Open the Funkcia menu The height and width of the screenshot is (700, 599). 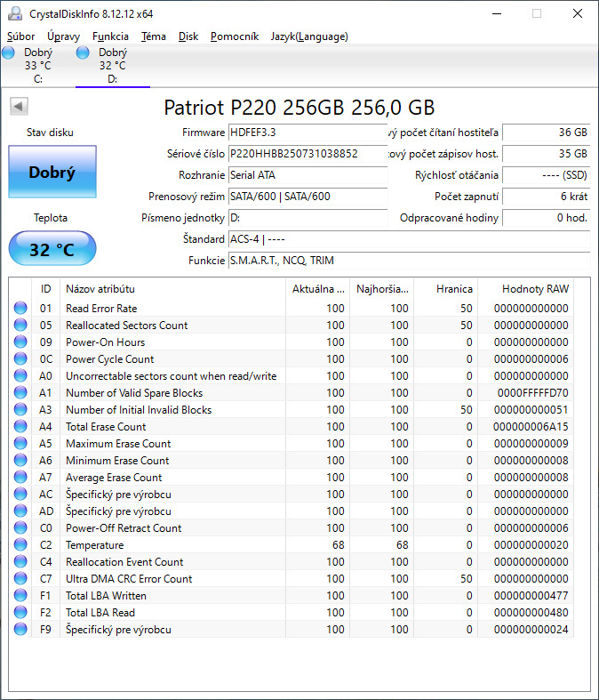click(x=110, y=36)
